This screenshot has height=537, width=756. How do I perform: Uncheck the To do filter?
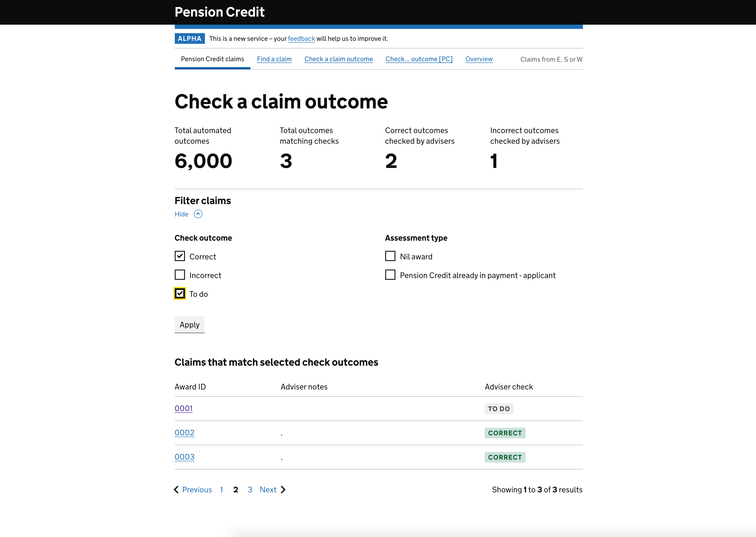point(180,294)
